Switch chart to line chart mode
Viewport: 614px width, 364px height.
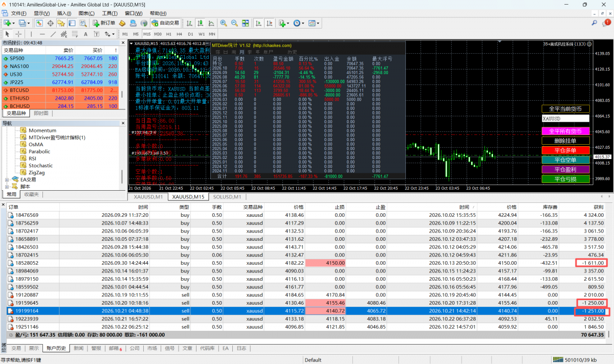pyautogui.click(x=211, y=23)
